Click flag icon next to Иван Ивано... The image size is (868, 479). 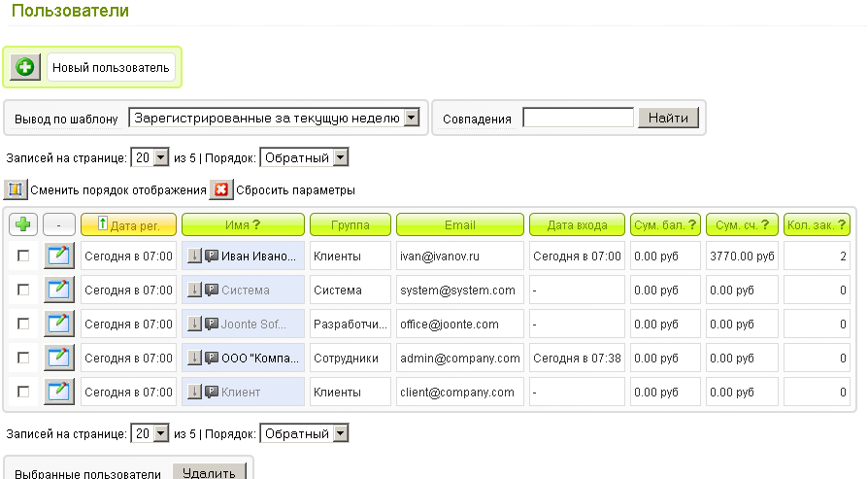(212, 256)
